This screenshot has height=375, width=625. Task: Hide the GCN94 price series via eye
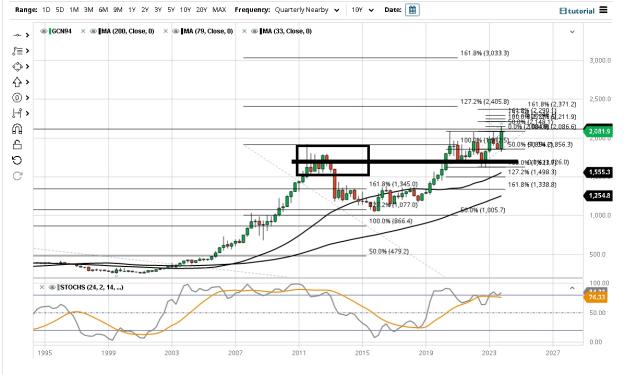(x=44, y=31)
